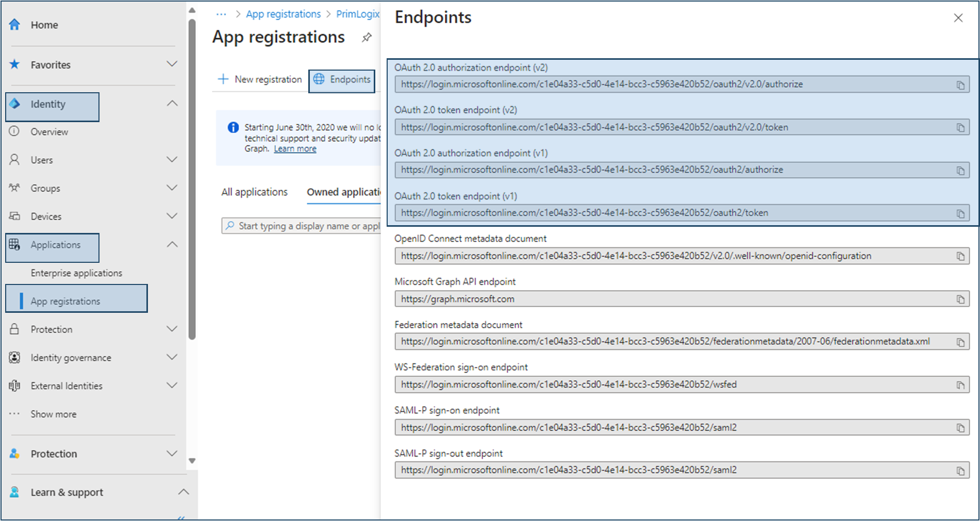
Task: Switch to the Owned applications tab
Action: [x=343, y=192]
